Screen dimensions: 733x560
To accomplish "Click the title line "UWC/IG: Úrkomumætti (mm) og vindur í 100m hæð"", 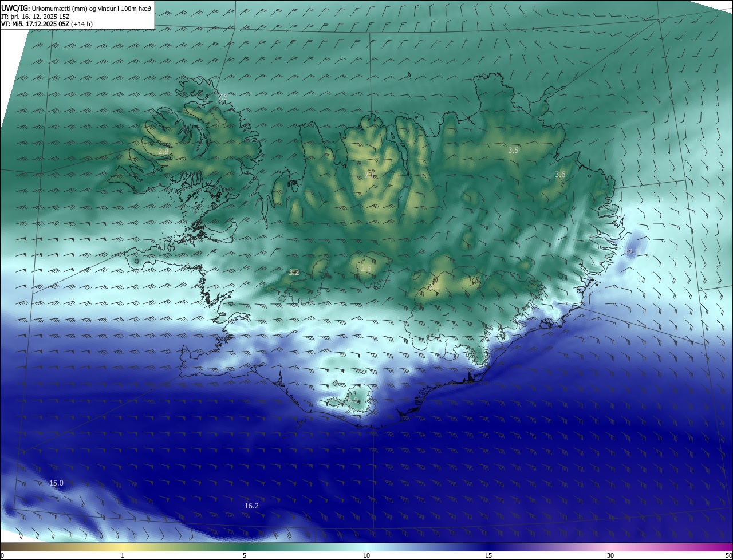I will click(x=76, y=8).
